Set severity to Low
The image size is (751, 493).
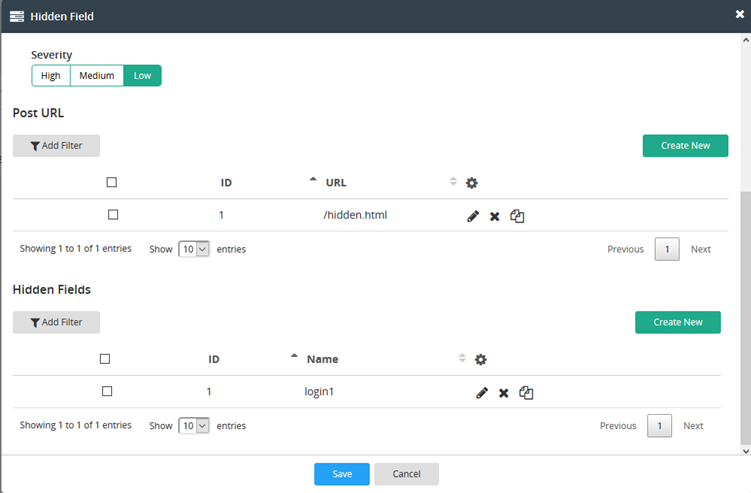[x=142, y=76]
